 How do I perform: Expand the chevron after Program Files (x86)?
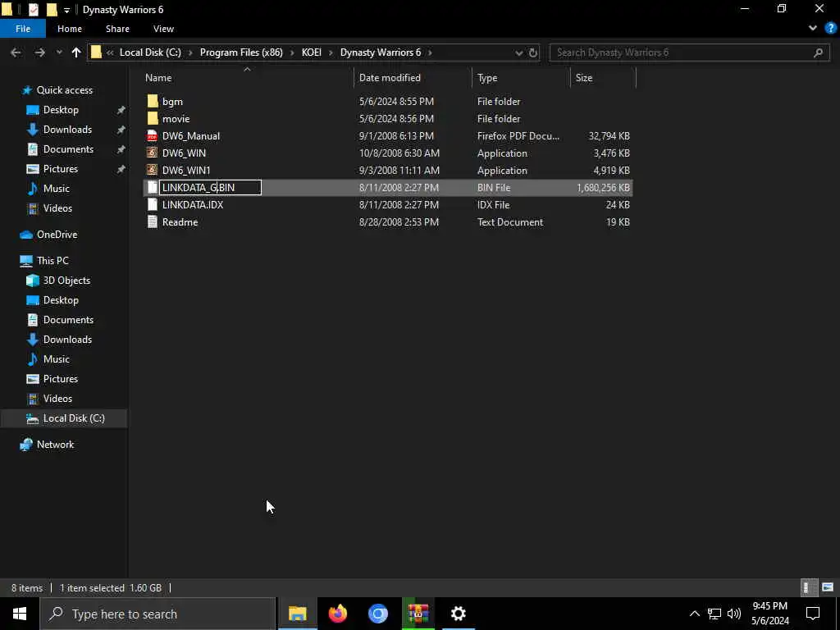coord(292,52)
